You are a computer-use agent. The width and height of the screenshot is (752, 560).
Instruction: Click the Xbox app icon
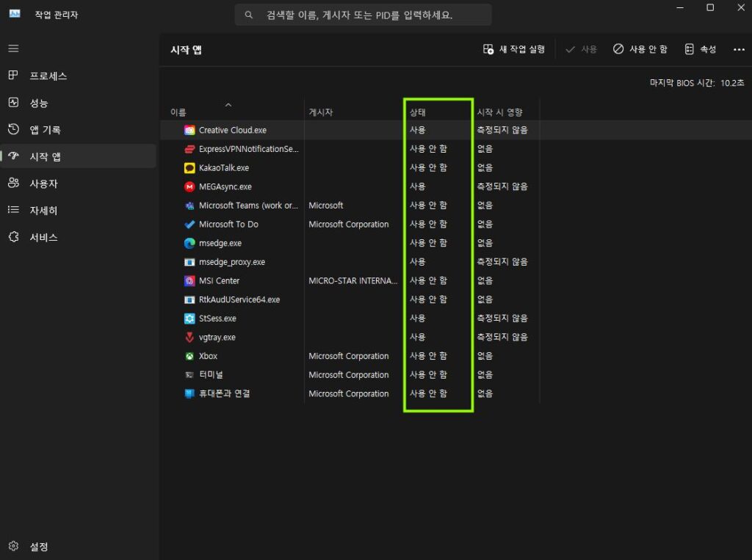189,356
